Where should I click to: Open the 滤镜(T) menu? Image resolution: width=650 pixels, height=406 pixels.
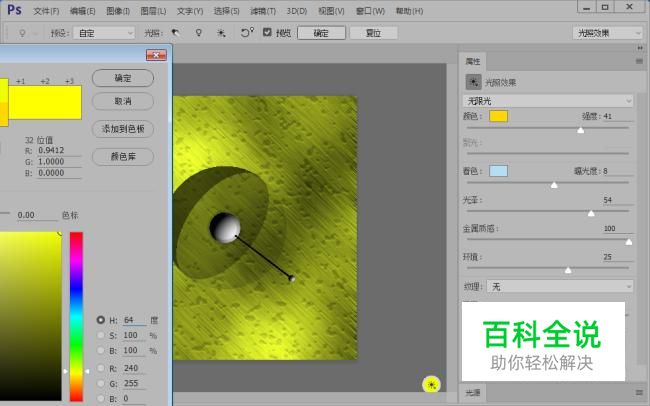point(263,11)
